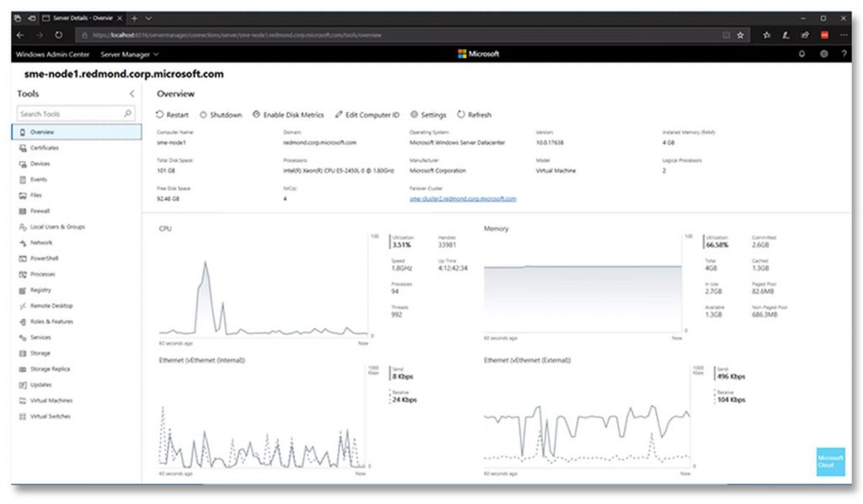Click CPU utilization value 3.51%
Screen dimensions: 863x504
pyautogui.click(x=401, y=245)
